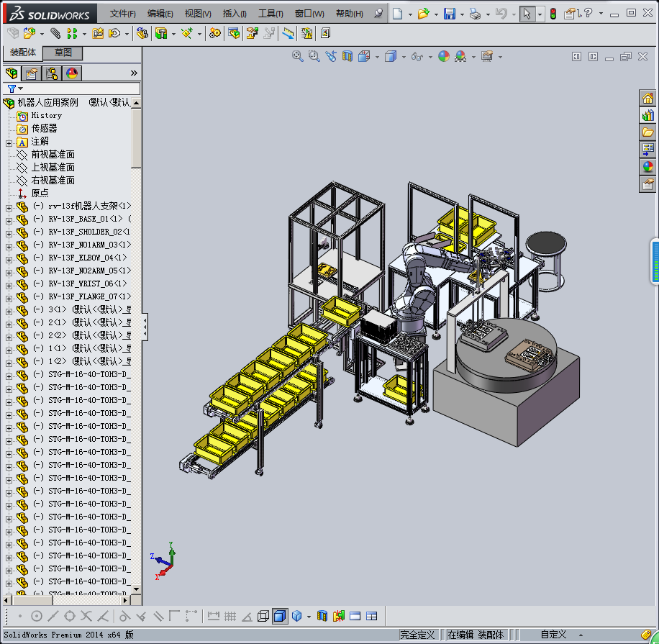Expand the 注解 node in the tree
This screenshot has width=659, height=644.
(9, 142)
